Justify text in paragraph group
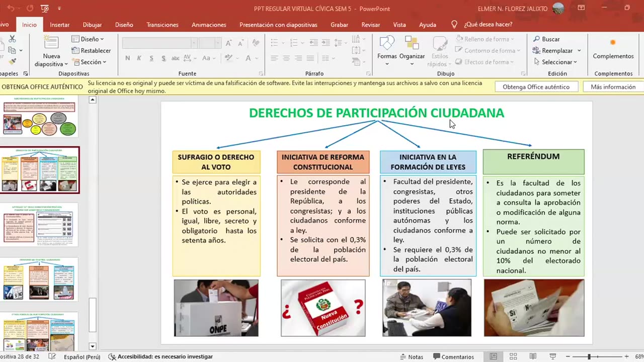The height and width of the screenshot is (362, 644). click(310, 58)
